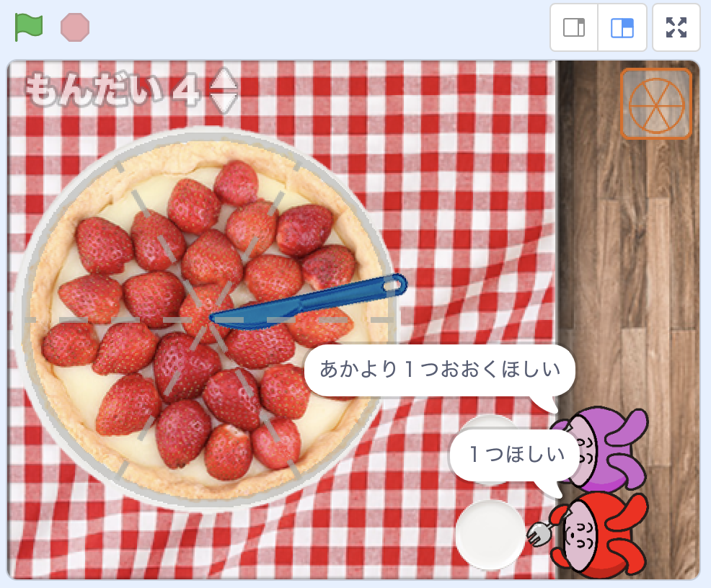Click the blue knife on the tart
Screen dimensions: 711x588
tap(309, 302)
